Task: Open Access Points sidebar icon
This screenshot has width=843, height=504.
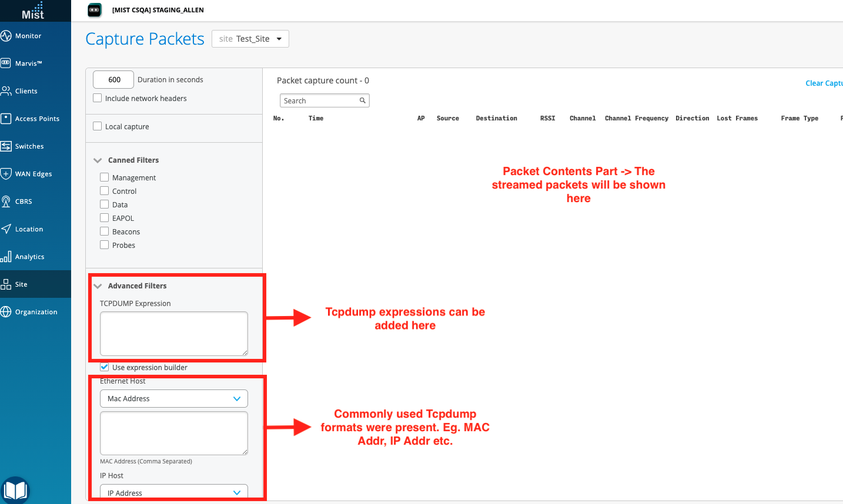Action: click(6, 119)
